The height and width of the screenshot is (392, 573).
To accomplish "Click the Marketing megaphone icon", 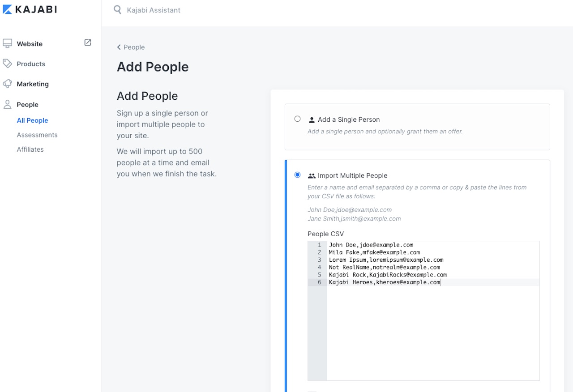I will (7, 84).
